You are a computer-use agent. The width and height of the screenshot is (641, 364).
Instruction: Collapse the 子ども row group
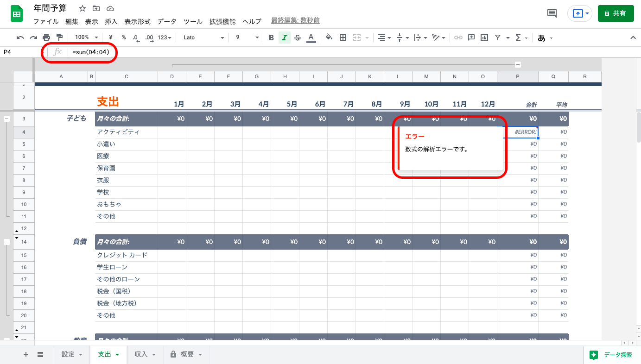[7, 119]
